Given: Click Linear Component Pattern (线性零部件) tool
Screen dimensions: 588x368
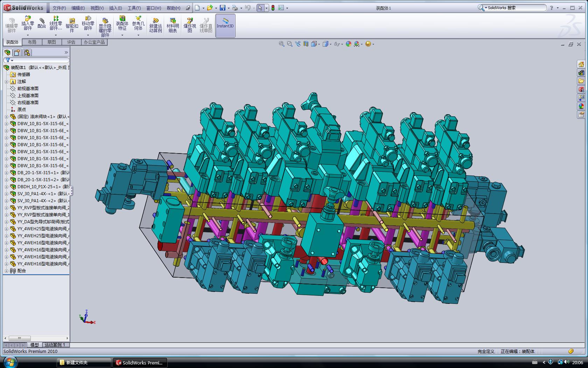Looking at the screenshot, I should tap(56, 23).
